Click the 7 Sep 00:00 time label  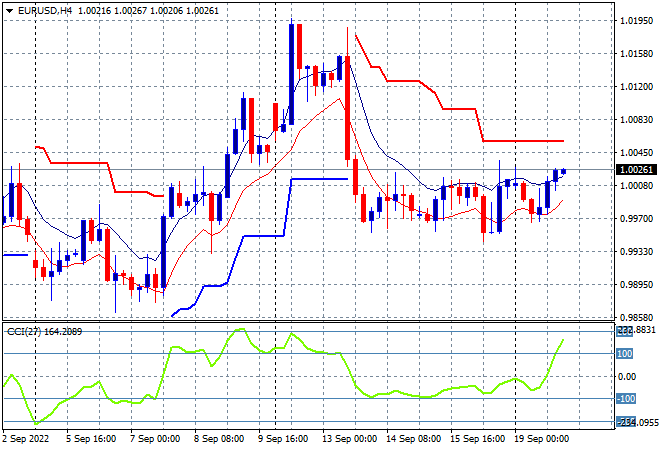155,439
